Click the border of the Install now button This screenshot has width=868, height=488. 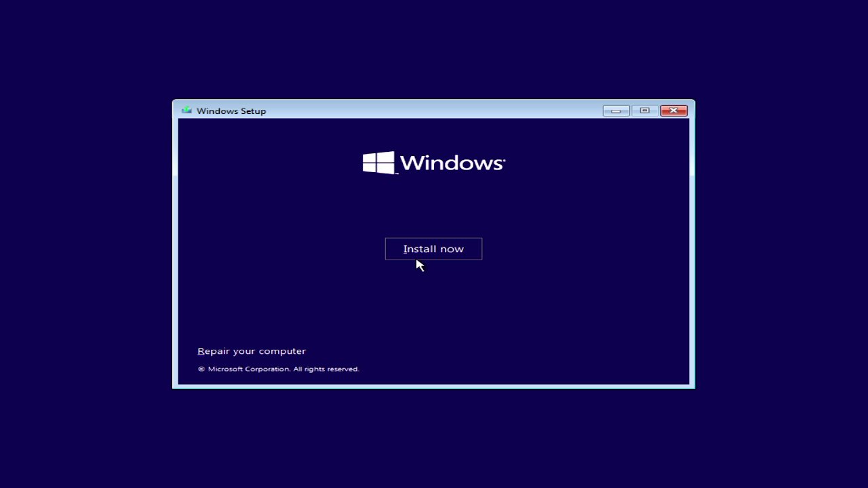click(433, 239)
